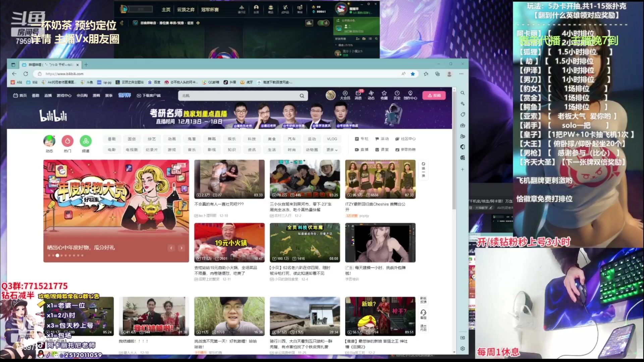Open browser settings and more (three-dot) menu
644x362 pixels.
[x=461, y=74]
